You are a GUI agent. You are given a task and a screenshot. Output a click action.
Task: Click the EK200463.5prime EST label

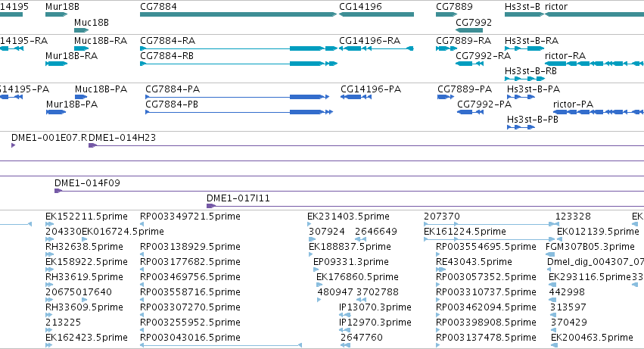[592, 338]
